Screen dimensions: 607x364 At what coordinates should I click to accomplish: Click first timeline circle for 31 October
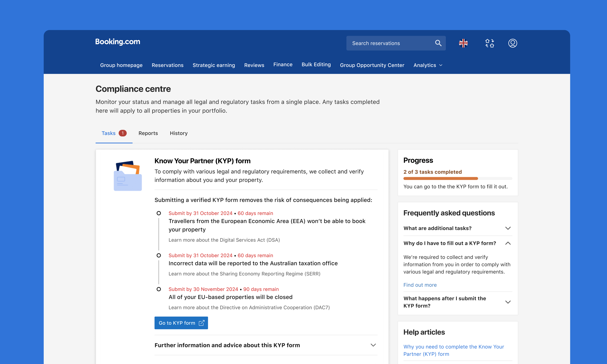tap(159, 213)
